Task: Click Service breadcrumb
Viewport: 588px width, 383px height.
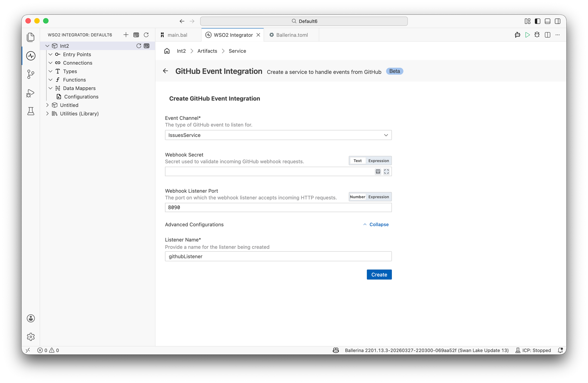Action: (x=237, y=51)
